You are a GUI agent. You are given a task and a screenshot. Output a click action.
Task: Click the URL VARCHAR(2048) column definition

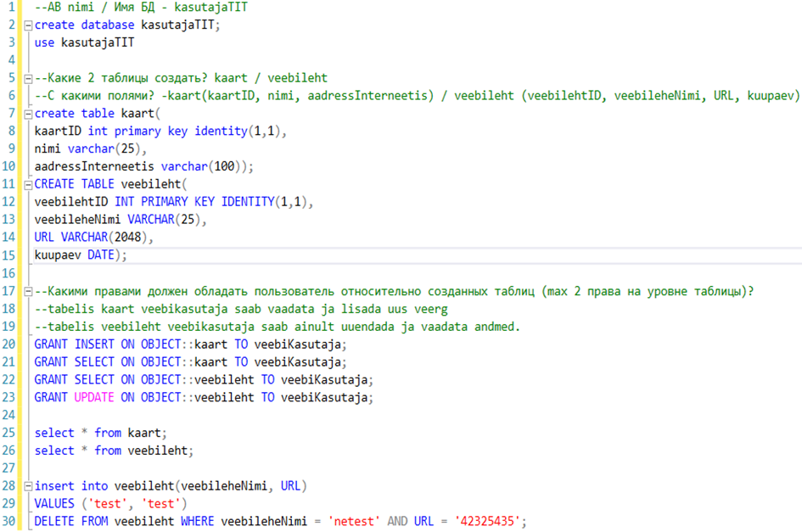(x=93, y=238)
